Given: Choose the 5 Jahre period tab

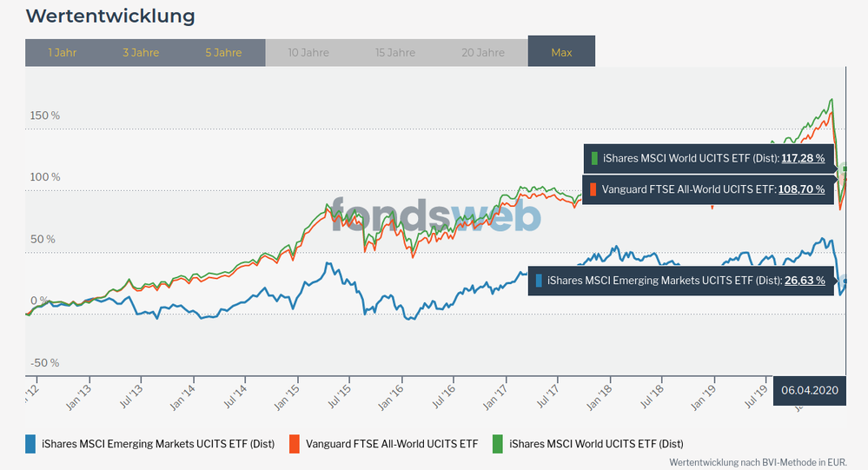Looking at the screenshot, I should point(223,52).
